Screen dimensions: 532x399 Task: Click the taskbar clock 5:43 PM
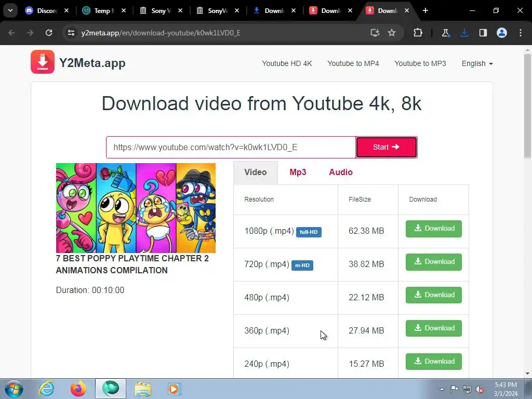click(x=506, y=389)
